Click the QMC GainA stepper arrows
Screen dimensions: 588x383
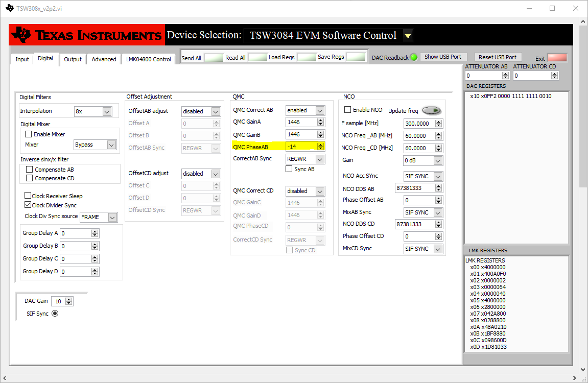(320, 122)
